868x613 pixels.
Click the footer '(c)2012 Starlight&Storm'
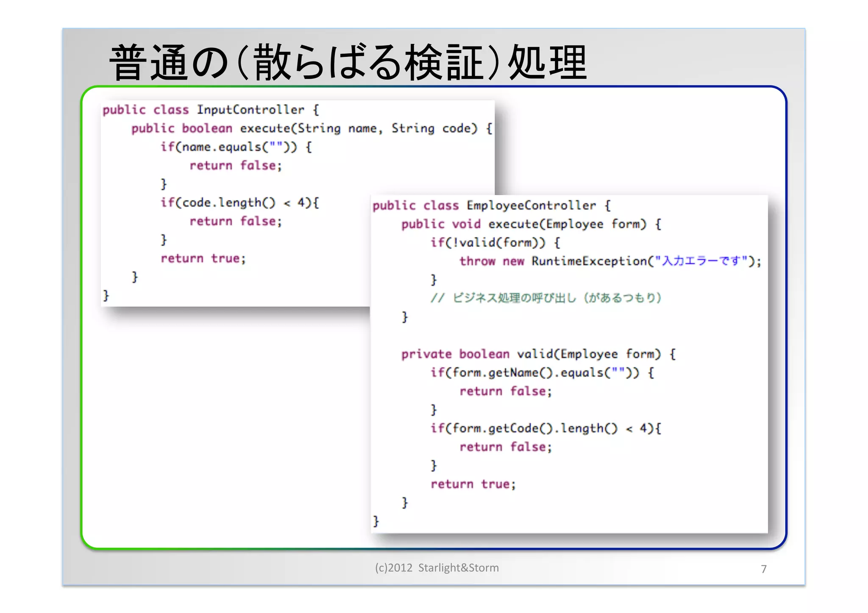click(x=437, y=568)
